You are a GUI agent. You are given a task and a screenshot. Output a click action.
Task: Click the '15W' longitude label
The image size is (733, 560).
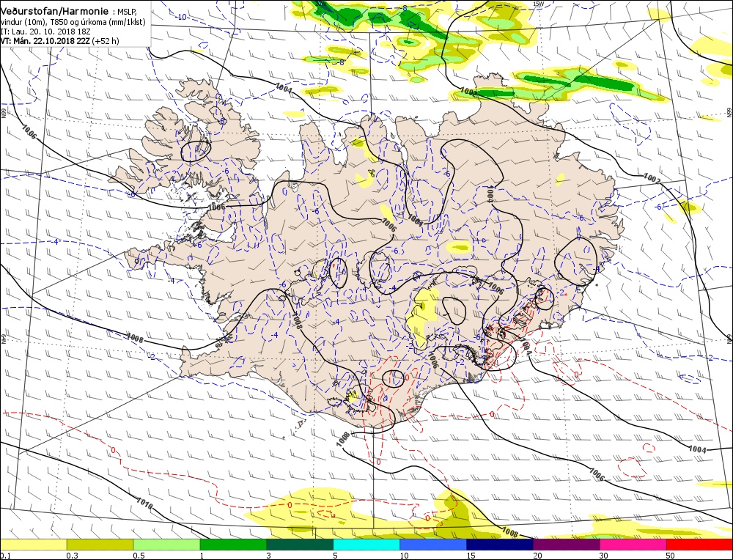tap(539, 4)
